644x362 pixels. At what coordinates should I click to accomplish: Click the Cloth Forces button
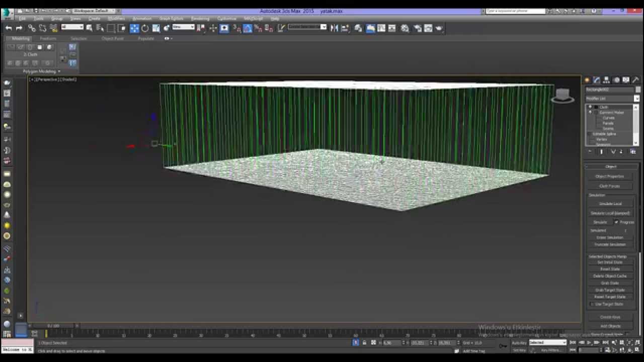click(x=610, y=186)
